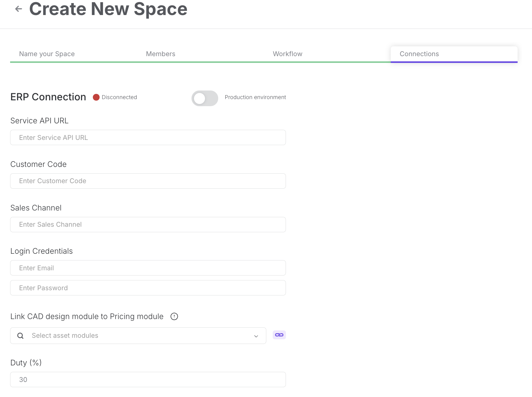Screen dimensions: 532x397
Task: Switch to the Members tab
Action: click(161, 54)
